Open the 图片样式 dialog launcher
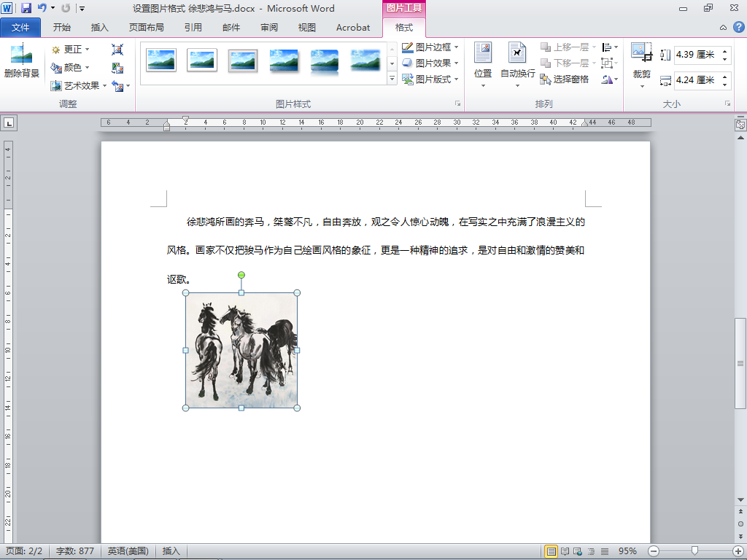The height and width of the screenshot is (560, 747). 457,104
